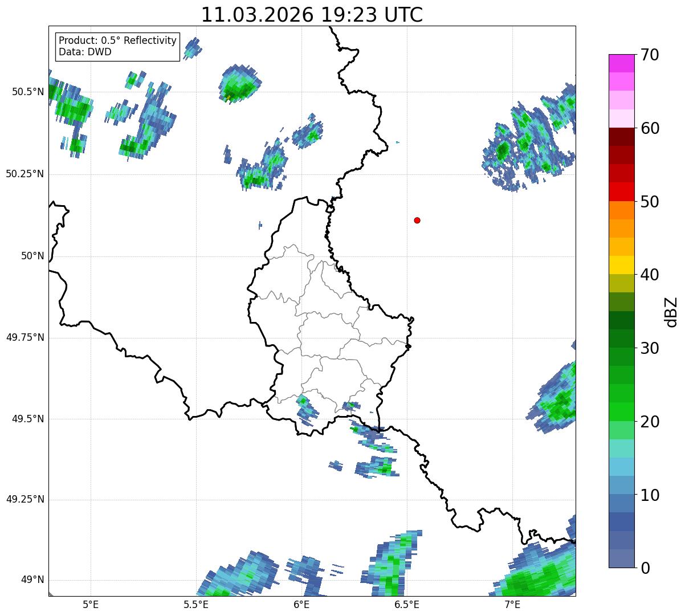Click colorbar tick label 0
The width and height of the screenshot is (685, 616).
pyautogui.click(x=645, y=568)
